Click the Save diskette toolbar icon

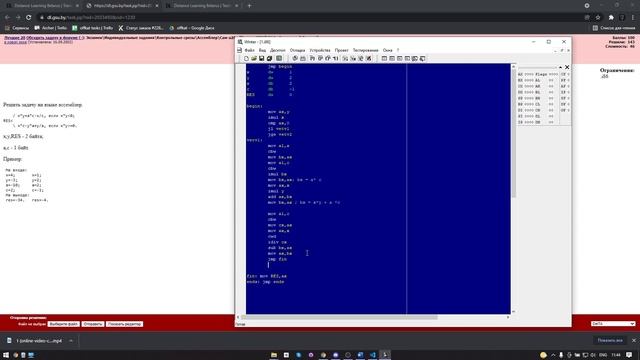tap(262, 58)
